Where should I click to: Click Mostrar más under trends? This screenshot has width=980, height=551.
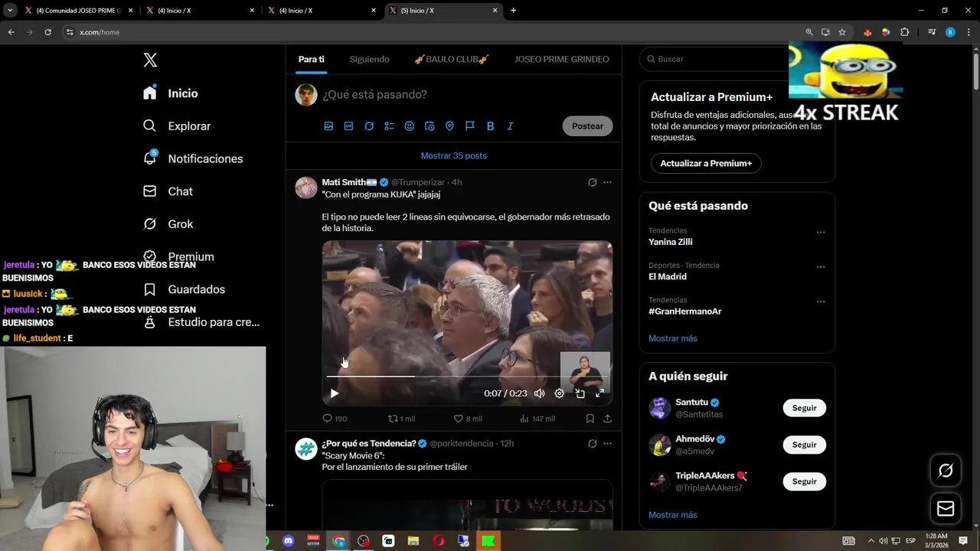pos(673,338)
